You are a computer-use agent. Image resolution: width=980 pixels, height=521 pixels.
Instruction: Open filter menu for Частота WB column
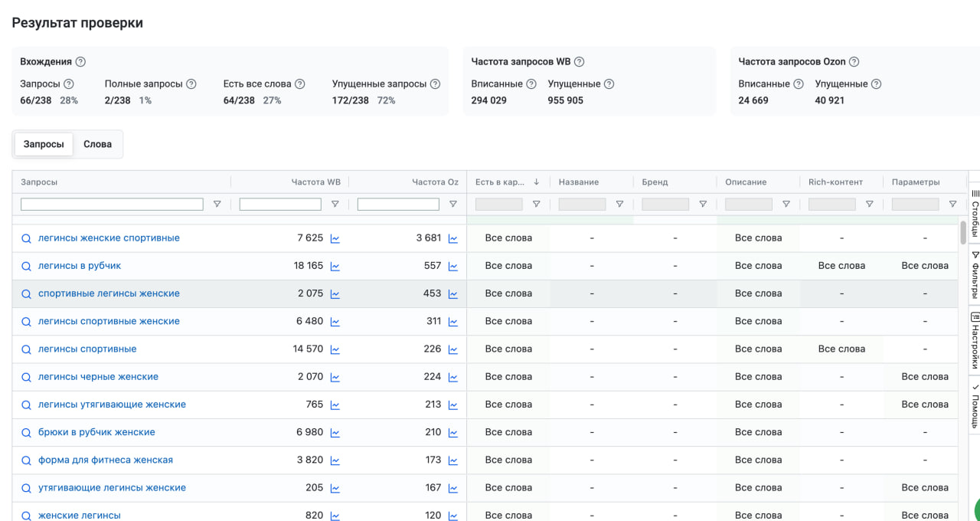335,205
